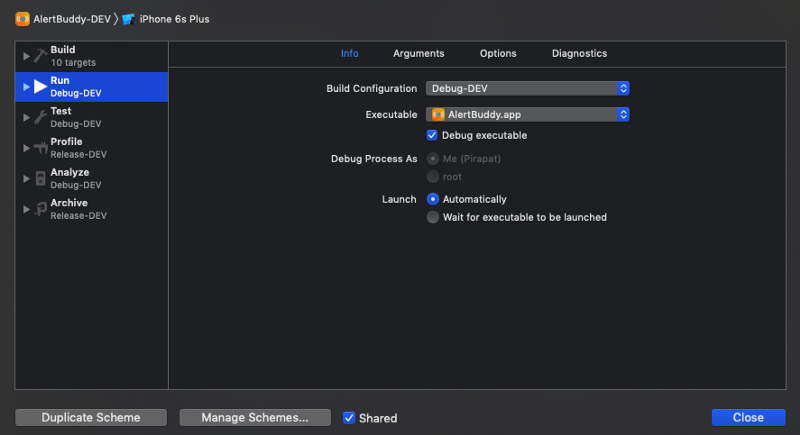Switch to the Arguments tab

(x=418, y=53)
